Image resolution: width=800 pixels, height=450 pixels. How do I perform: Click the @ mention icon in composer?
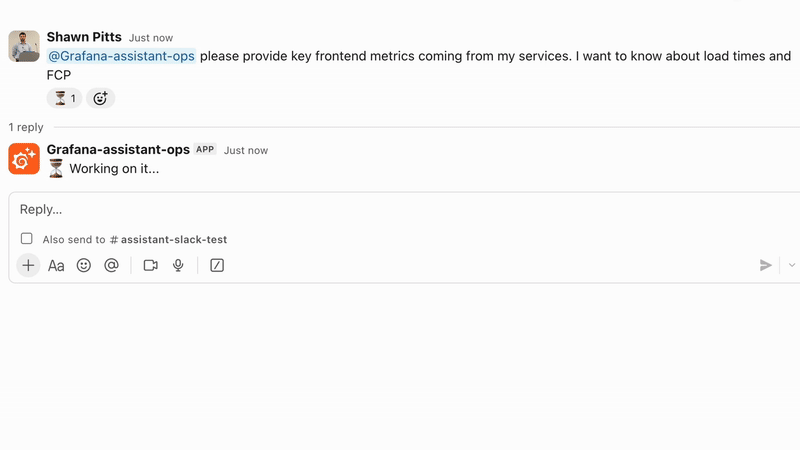point(111,265)
